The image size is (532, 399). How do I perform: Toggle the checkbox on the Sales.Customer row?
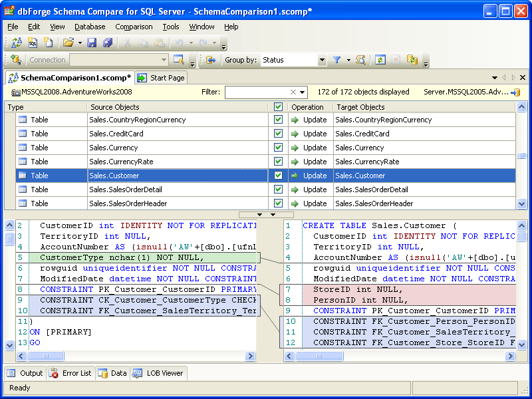[x=279, y=175]
